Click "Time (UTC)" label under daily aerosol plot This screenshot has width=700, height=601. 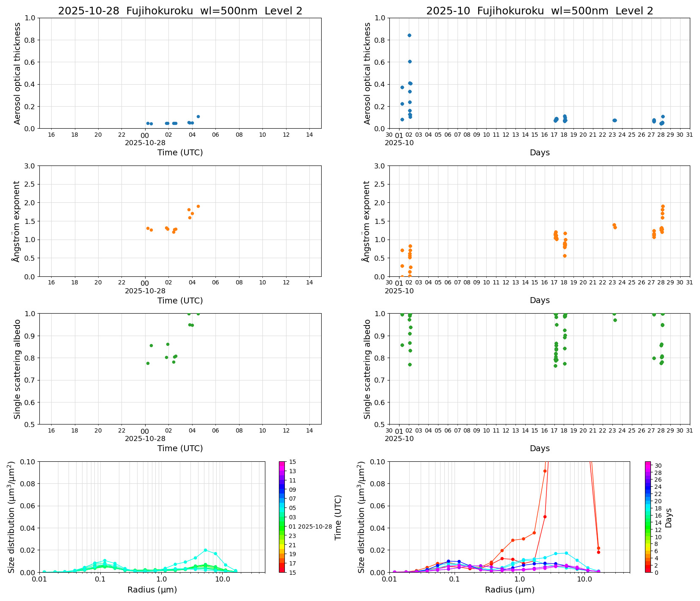click(180, 152)
